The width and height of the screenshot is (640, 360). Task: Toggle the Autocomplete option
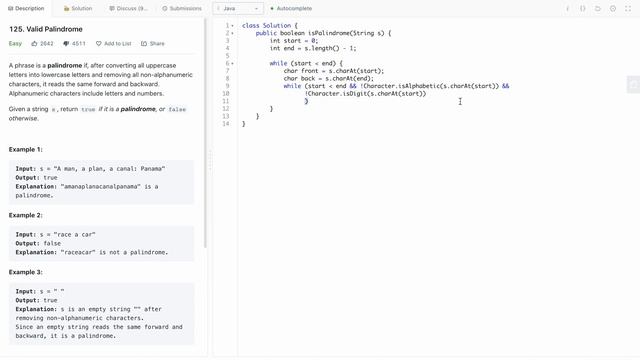[291, 9]
